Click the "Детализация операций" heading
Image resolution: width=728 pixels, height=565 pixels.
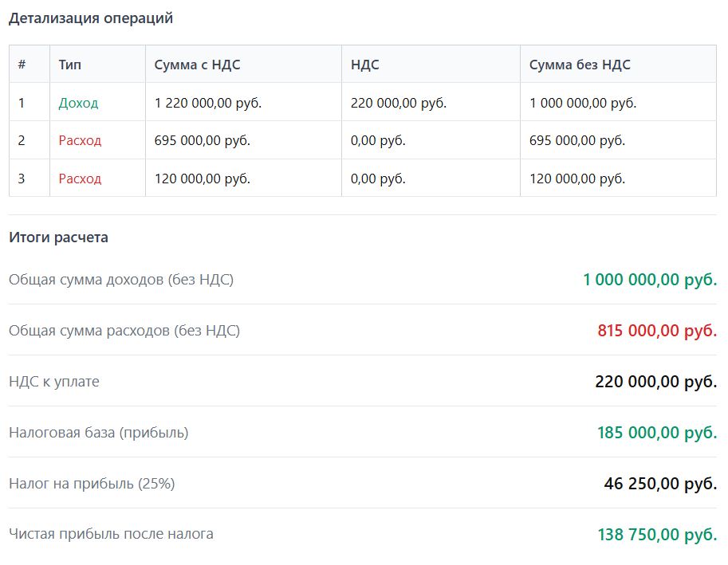pos(90,18)
